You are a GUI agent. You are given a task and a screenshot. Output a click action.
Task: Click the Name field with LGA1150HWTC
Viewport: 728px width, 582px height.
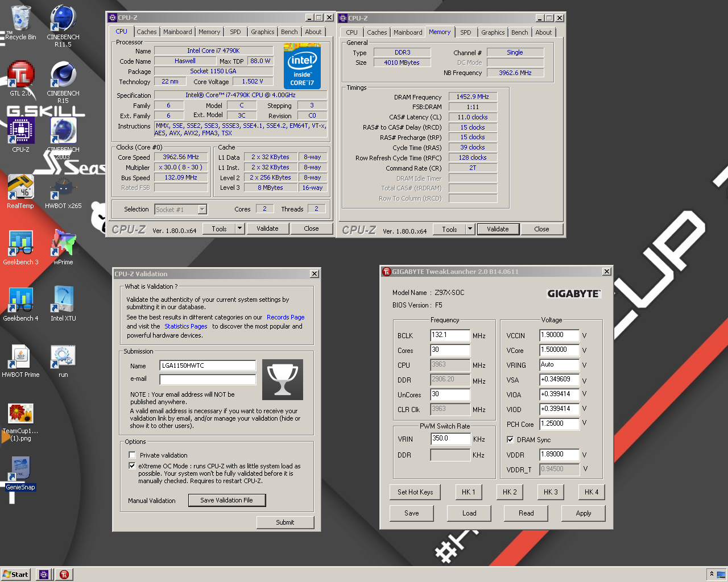click(x=208, y=365)
